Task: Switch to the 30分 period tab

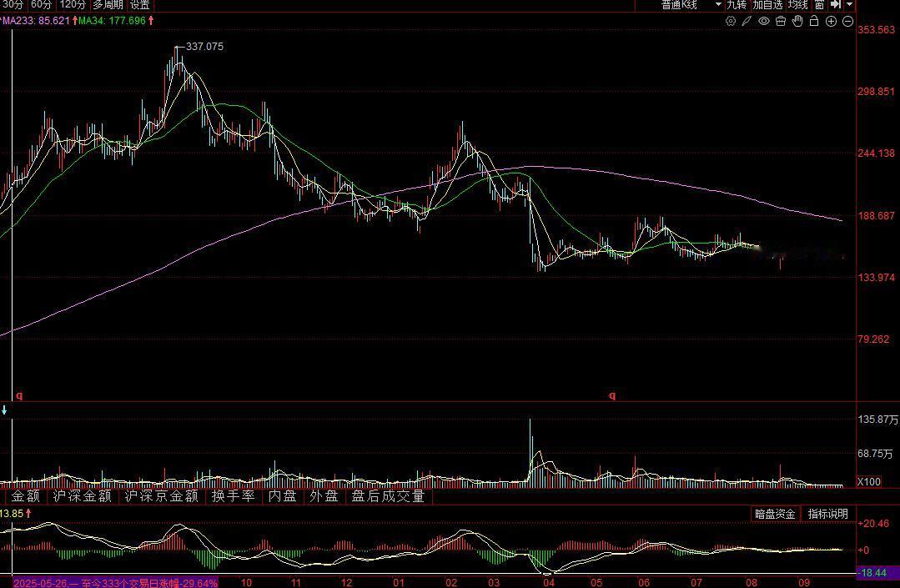Action: [x=13, y=5]
